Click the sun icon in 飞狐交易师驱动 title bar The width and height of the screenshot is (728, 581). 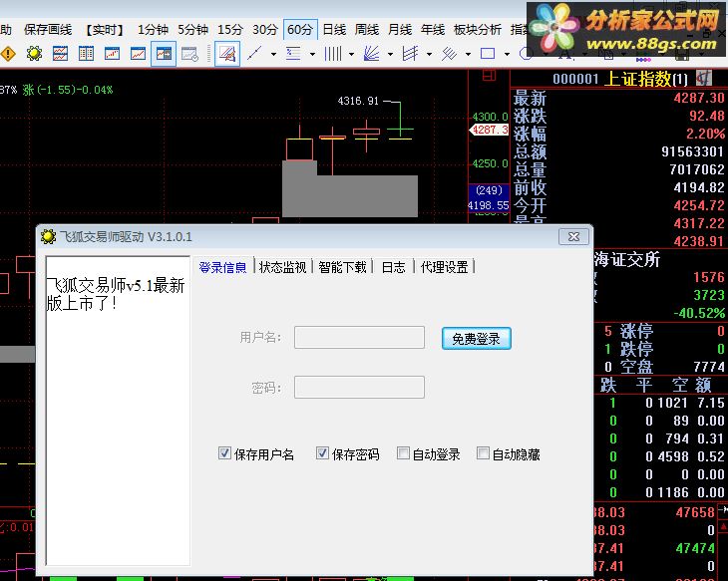tap(48, 236)
